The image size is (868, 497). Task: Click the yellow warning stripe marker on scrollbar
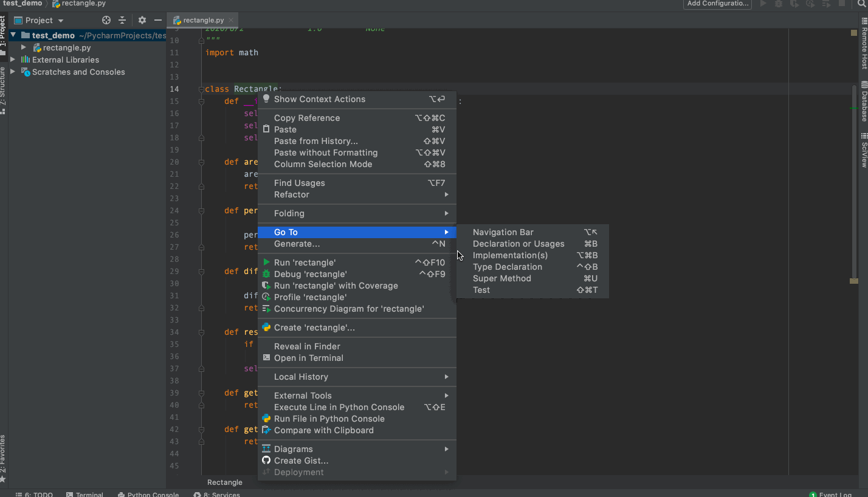click(854, 281)
